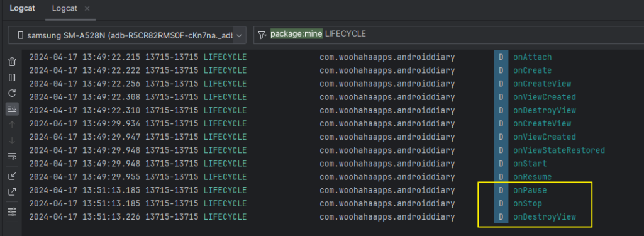Click the timestamp 13:49:22.308
This screenshot has width=644, height=236.
111,97
